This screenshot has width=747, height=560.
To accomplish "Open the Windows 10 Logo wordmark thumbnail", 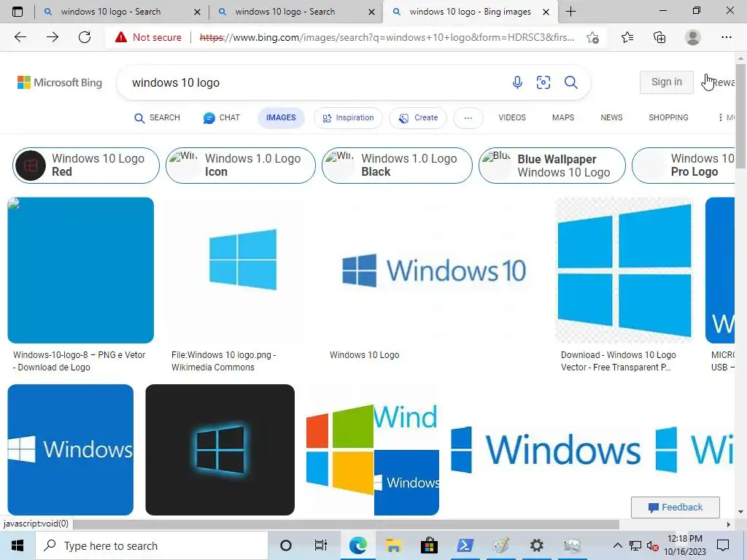I will [x=433, y=270].
